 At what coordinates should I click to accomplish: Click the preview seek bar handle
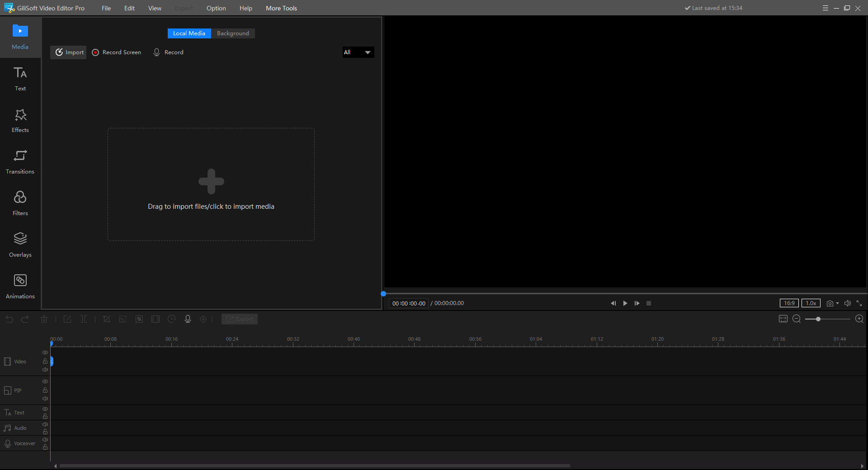[383, 294]
